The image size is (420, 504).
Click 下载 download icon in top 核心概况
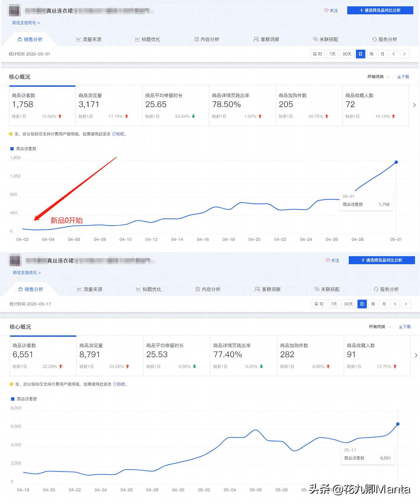(x=399, y=77)
